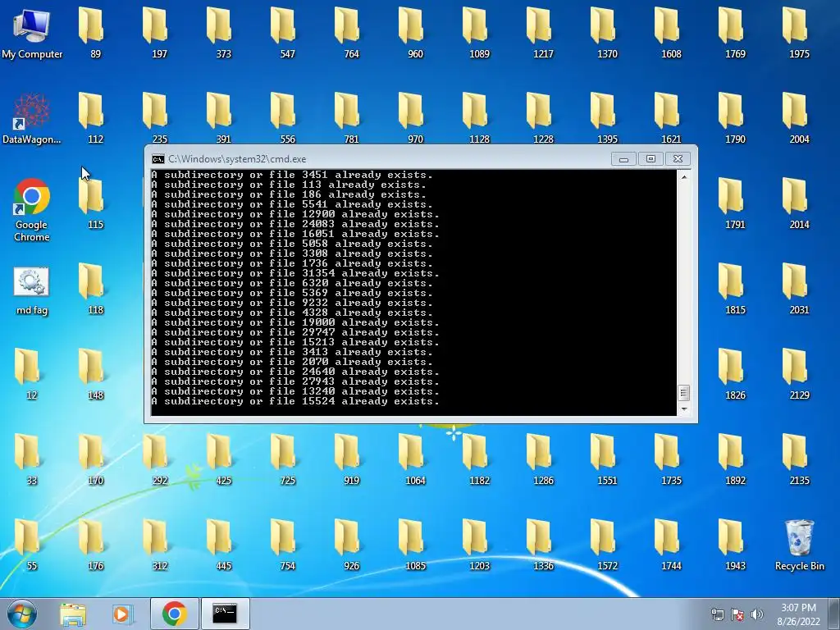Click the cmd.exe window title text

(237, 159)
